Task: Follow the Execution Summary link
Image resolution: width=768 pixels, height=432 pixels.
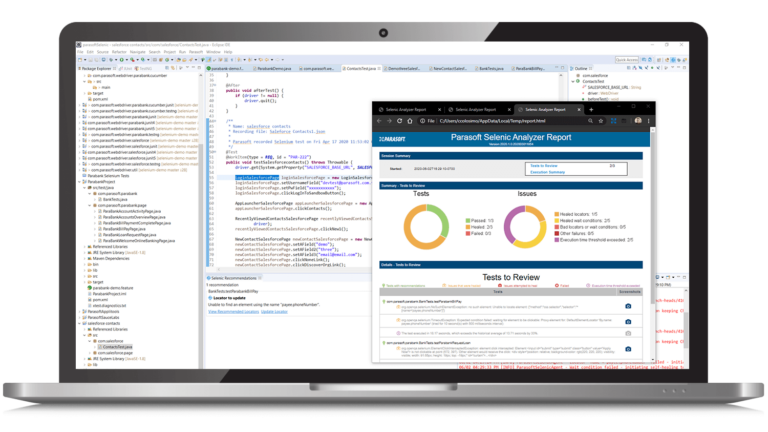Action: (x=548, y=172)
